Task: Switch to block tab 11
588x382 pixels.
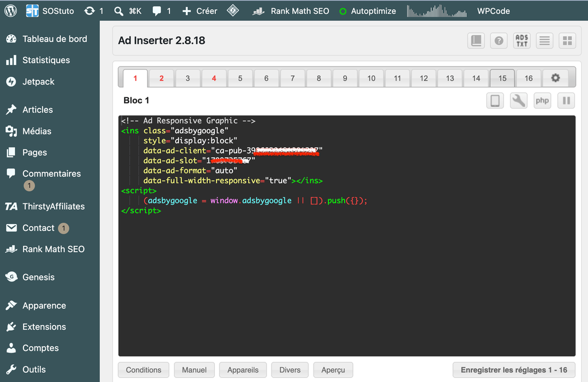Action: tap(397, 78)
